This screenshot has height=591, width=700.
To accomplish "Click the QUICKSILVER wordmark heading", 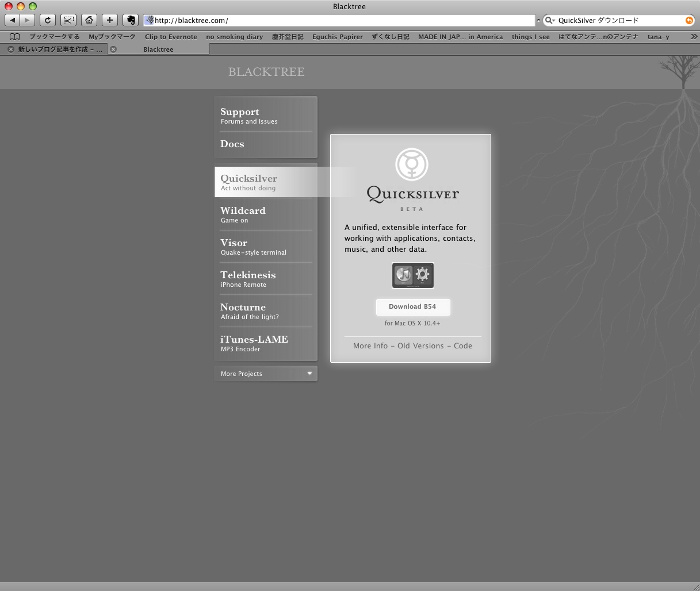I will [413, 194].
